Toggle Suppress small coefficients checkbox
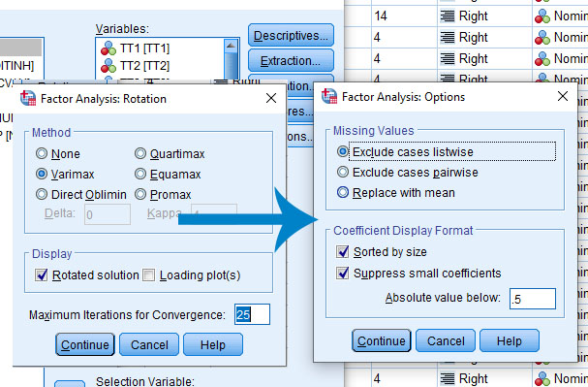Viewport: 588px width, 387px height. coord(342,273)
